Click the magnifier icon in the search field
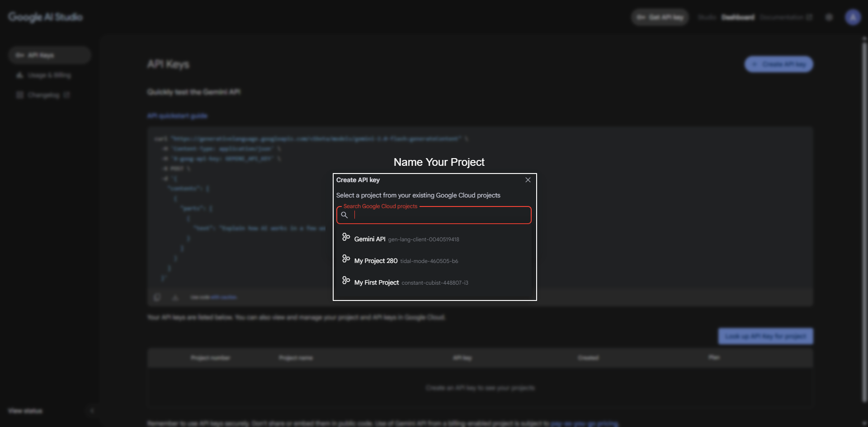868x427 pixels. coord(344,215)
